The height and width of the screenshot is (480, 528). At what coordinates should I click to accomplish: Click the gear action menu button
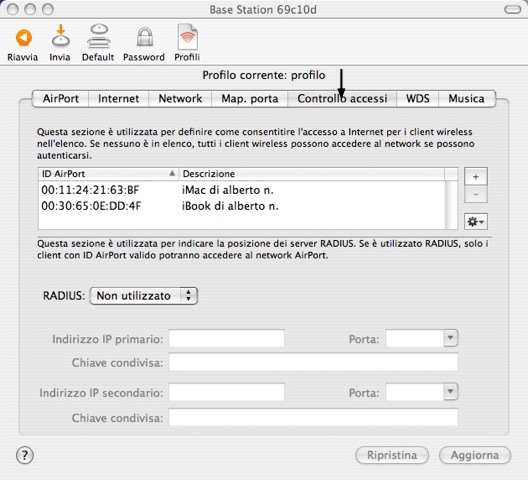(475, 222)
